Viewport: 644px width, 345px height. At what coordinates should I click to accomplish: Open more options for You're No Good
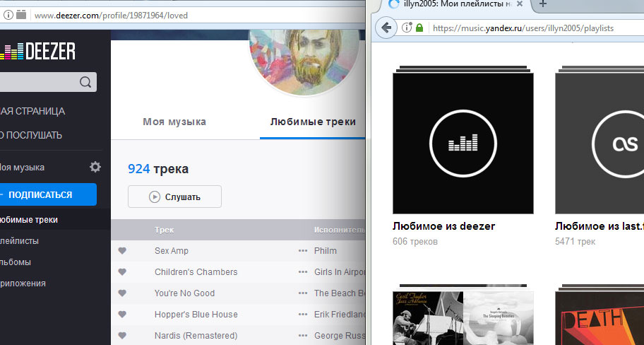[303, 293]
